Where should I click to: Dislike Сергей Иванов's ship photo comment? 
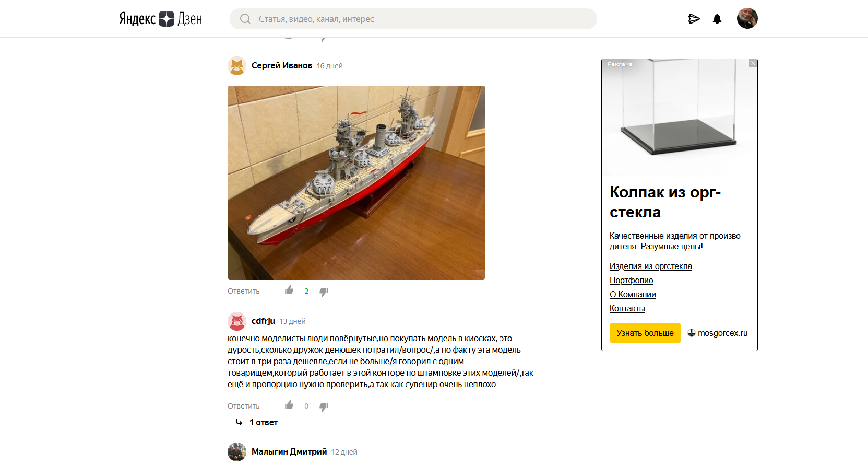point(324,292)
